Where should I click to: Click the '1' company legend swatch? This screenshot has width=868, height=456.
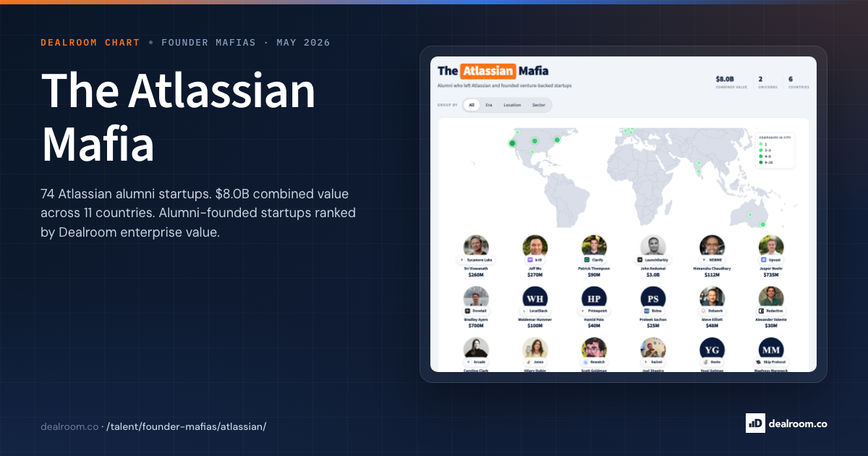760,144
